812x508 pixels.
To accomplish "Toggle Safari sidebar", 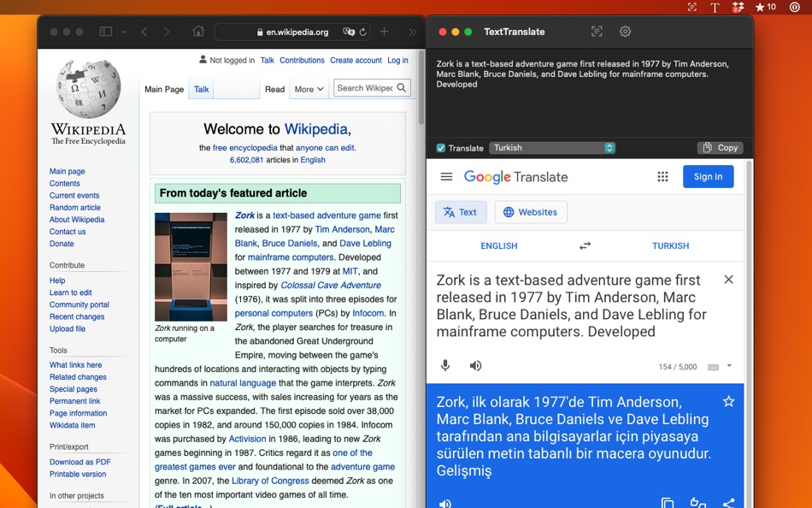I will pyautogui.click(x=106, y=32).
